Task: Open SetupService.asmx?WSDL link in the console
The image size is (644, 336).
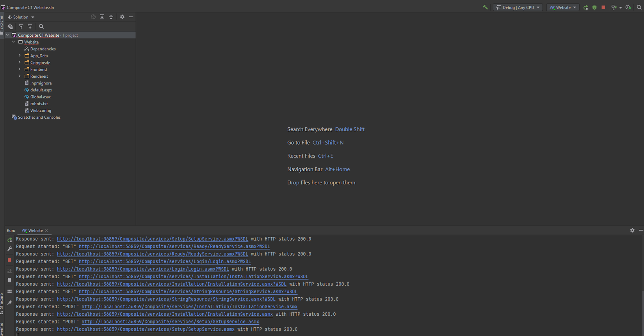Action: (153, 239)
